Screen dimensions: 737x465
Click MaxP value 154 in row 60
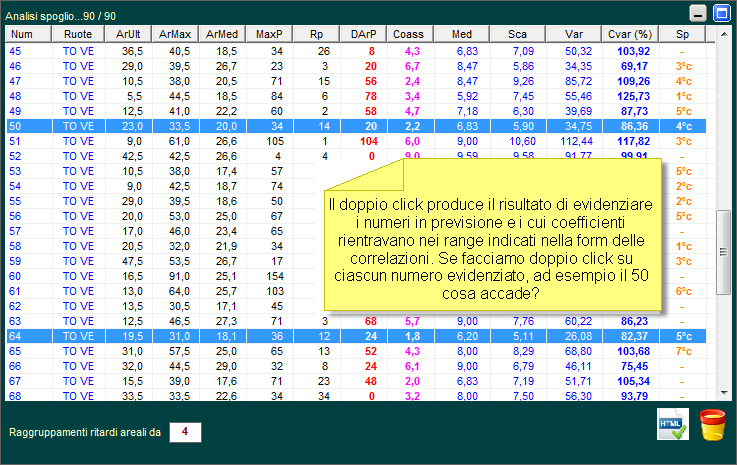pos(275,276)
